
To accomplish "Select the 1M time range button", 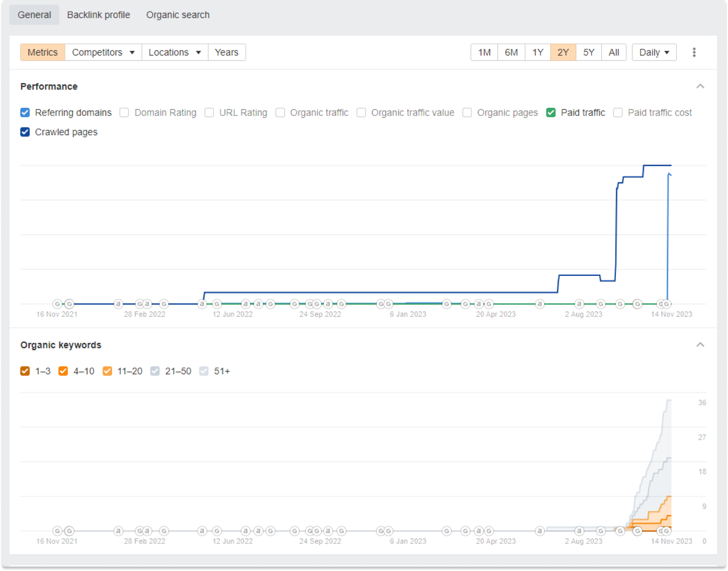I will point(484,52).
